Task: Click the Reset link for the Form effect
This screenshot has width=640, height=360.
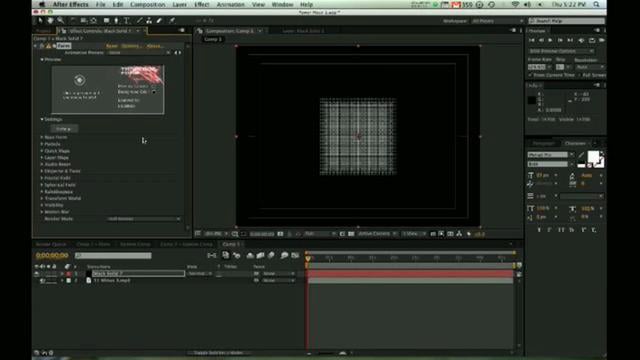Action: click(111, 46)
